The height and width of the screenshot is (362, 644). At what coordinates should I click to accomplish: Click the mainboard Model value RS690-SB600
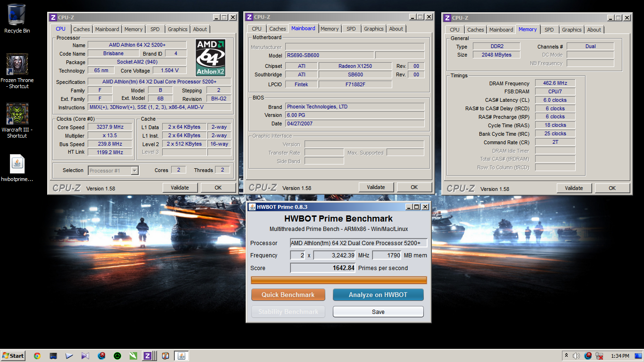click(330, 55)
